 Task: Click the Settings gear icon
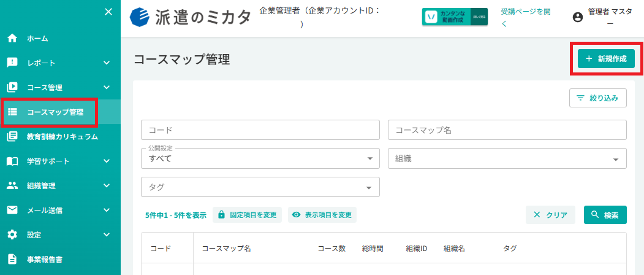coord(12,234)
